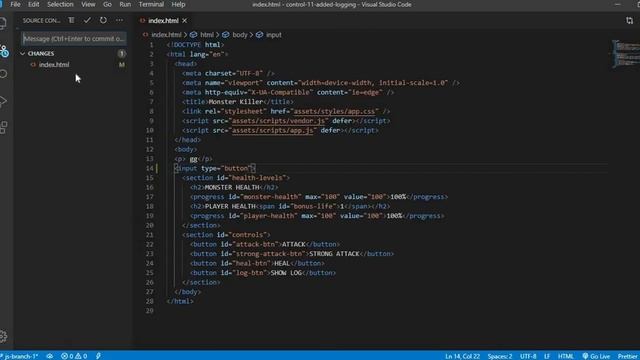Open the Terminal menu

[151, 4]
